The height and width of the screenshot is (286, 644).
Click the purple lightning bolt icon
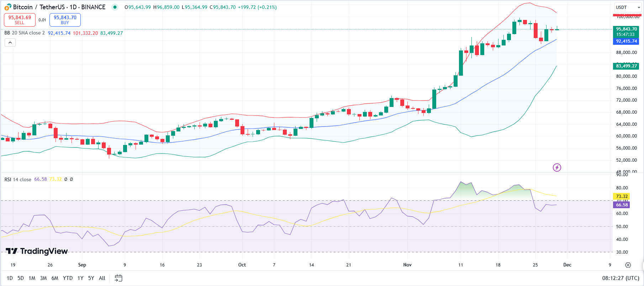[x=557, y=167]
